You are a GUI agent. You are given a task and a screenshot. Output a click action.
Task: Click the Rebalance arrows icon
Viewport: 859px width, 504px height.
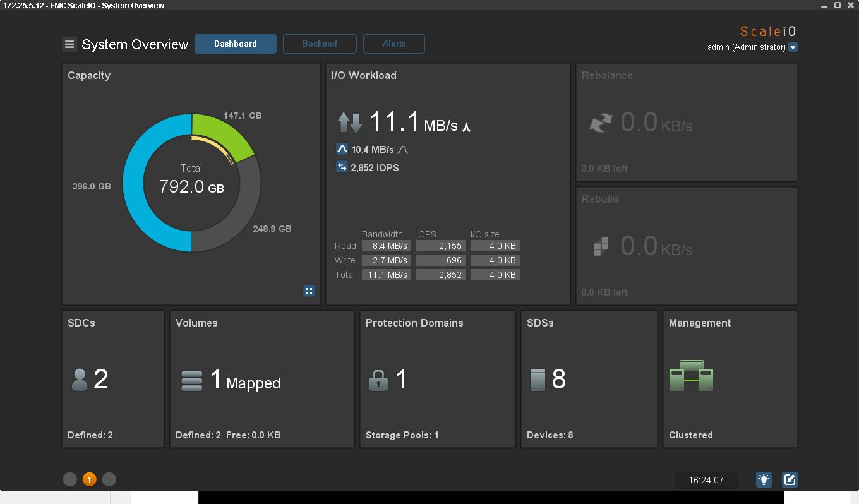[x=601, y=123]
